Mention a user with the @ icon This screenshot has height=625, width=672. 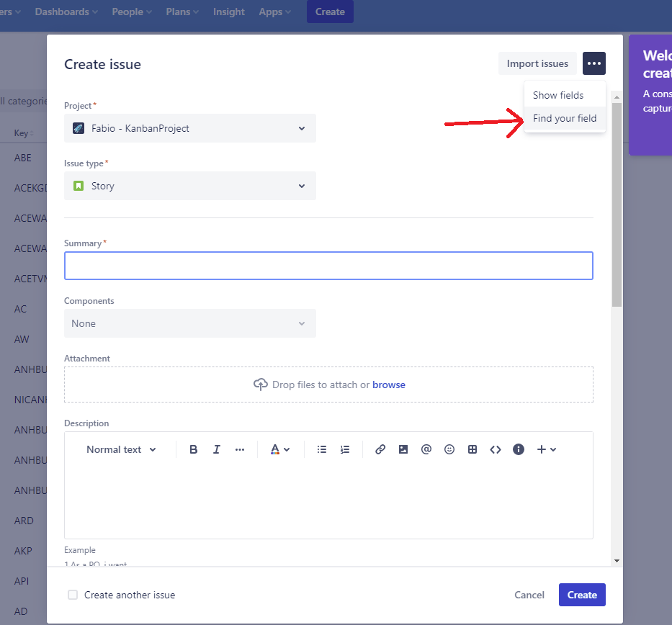426,449
